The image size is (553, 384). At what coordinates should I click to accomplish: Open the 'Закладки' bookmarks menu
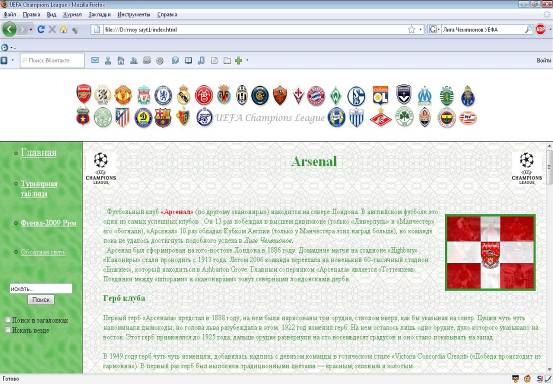(99, 14)
